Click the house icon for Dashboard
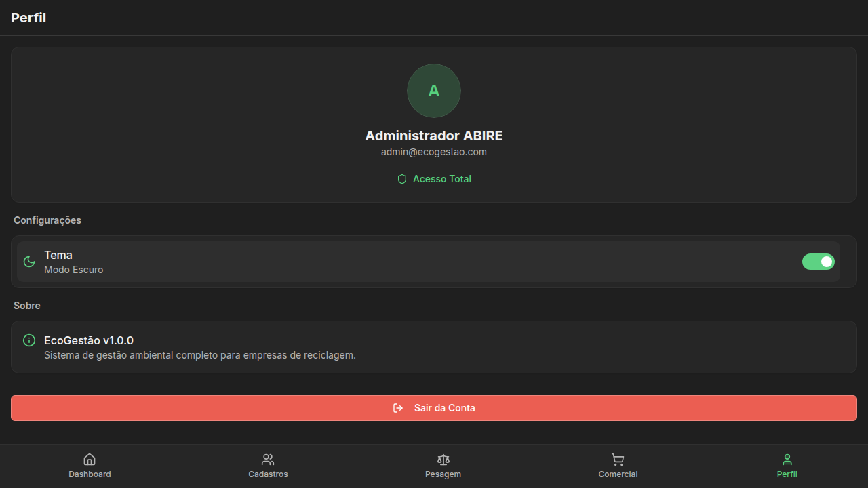The height and width of the screenshot is (488, 868). tap(90, 460)
